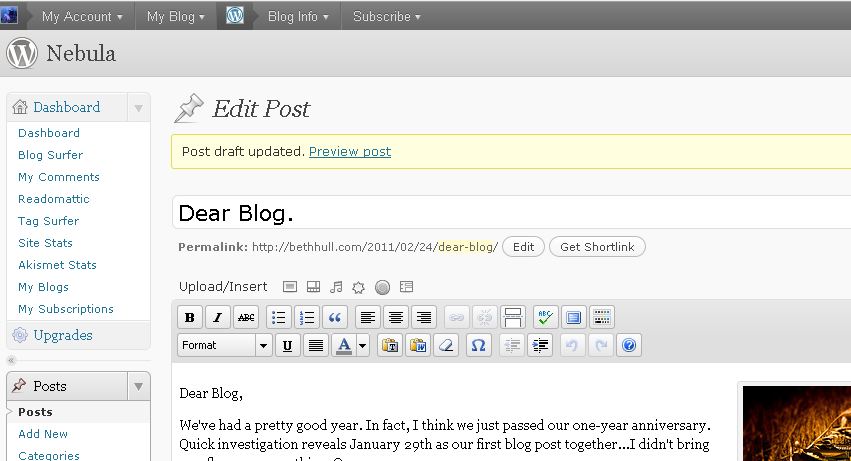
Task: Insert a custom special character
Action: coord(478,345)
